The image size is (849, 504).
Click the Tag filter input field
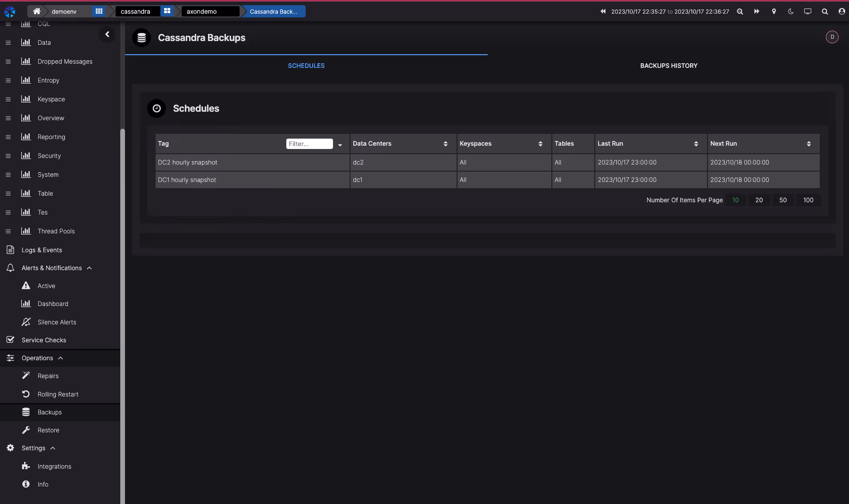tap(309, 144)
